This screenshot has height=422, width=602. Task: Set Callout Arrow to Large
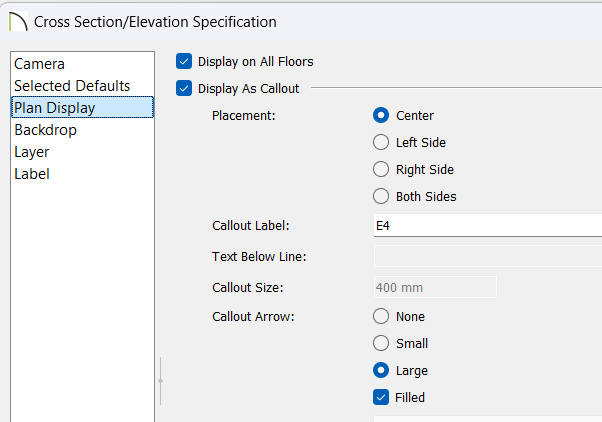(x=381, y=370)
